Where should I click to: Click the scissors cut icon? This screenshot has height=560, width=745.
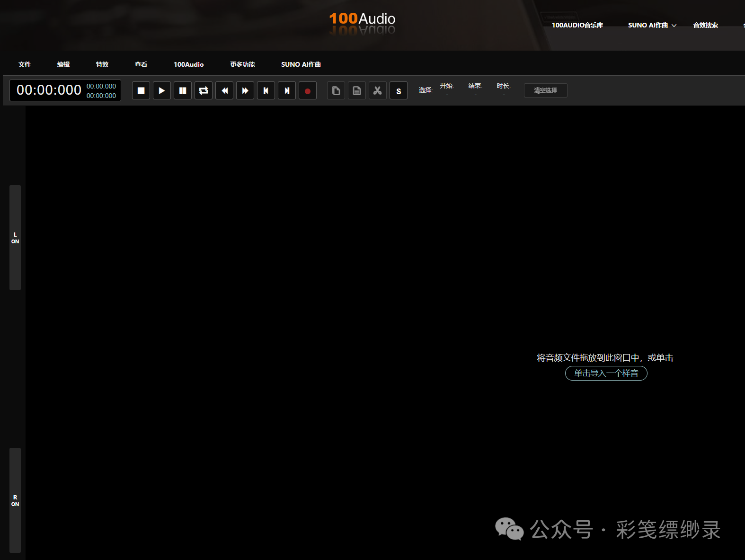[378, 90]
